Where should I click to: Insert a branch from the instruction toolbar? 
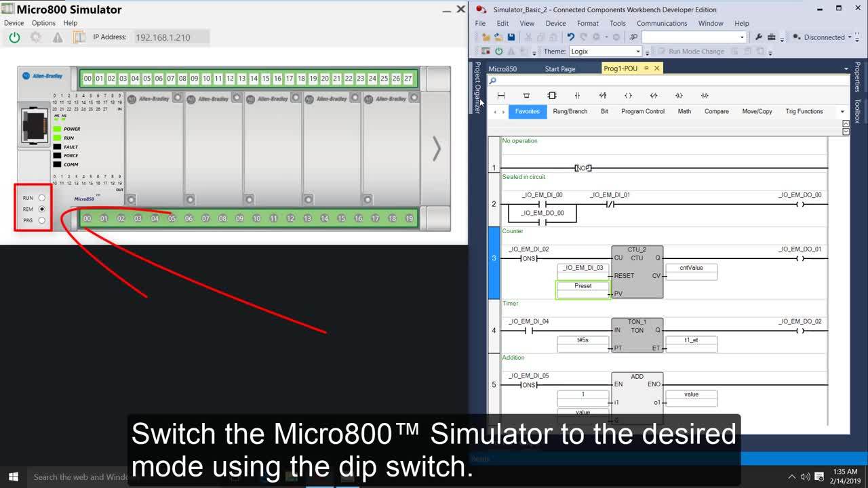click(526, 96)
